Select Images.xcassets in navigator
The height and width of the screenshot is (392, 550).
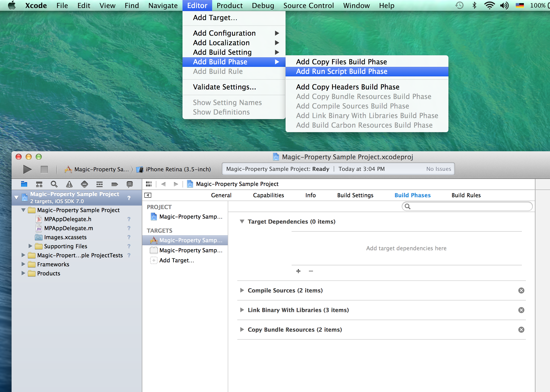point(65,237)
